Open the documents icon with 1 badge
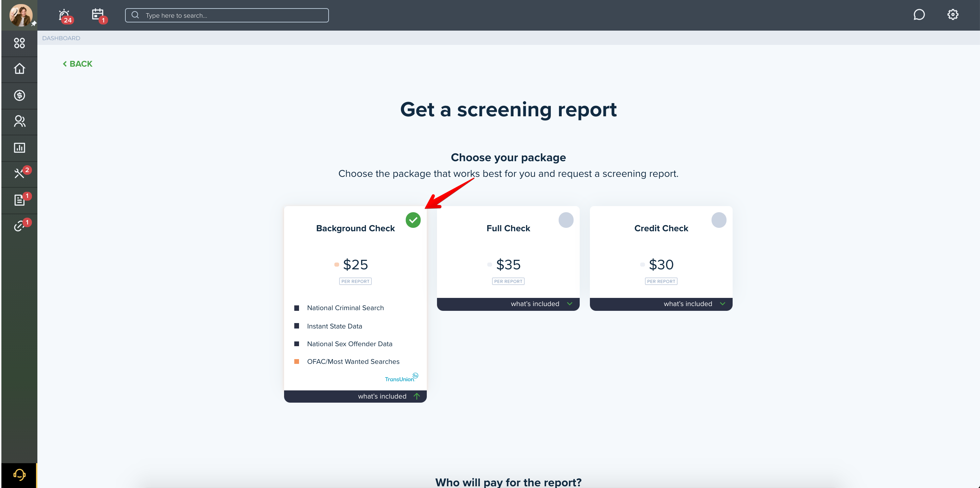The image size is (980, 488). pyautogui.click(x=19, y=200)
